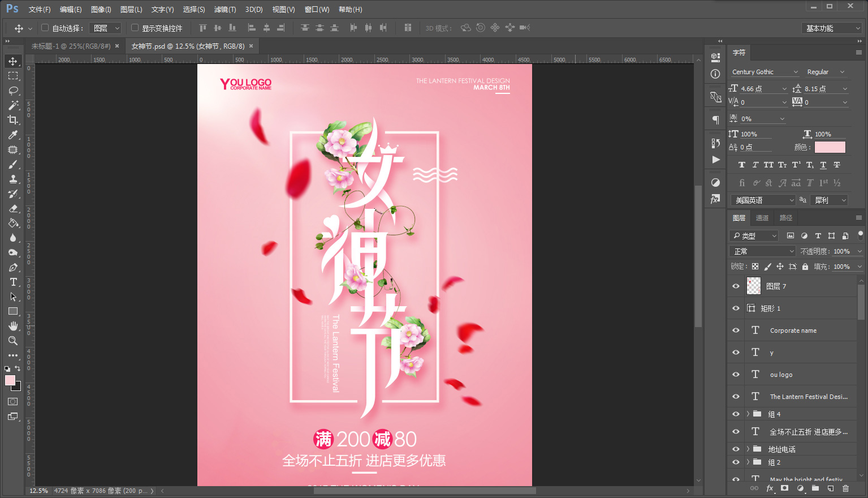The height and width of the screenshot is (498, 868).
Task: Select the Eyedropper tool
Action: pyautogui.click(x=13, y=135)
